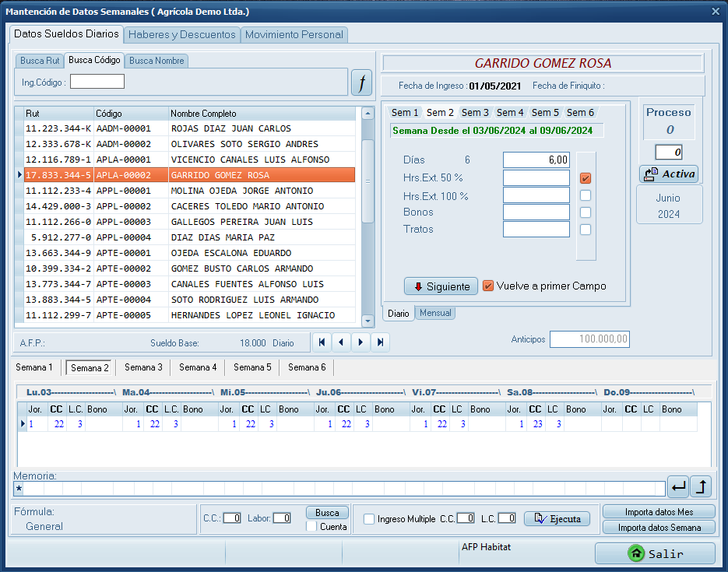
Task: Click the Nombre Completo column header
Action: pyautogui.click(x=262, y=114)
